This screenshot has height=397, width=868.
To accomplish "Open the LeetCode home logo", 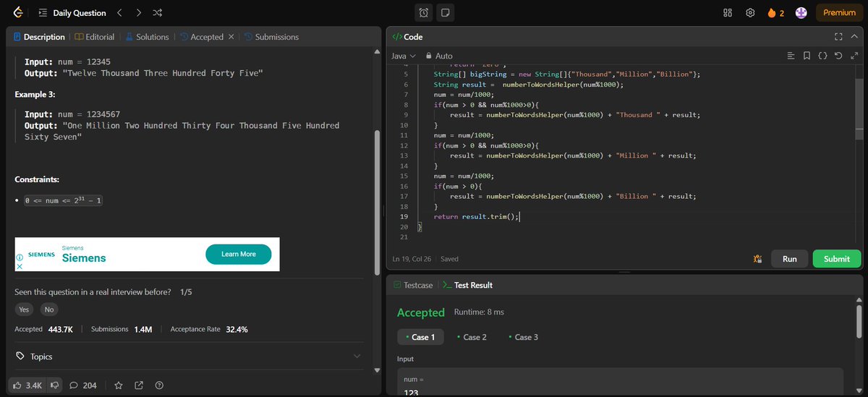I will pyautogui.click(x=17, y=12).
